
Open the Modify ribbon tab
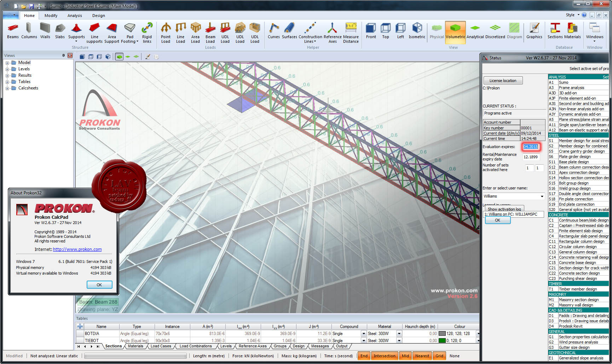click(x=51, y=16)
